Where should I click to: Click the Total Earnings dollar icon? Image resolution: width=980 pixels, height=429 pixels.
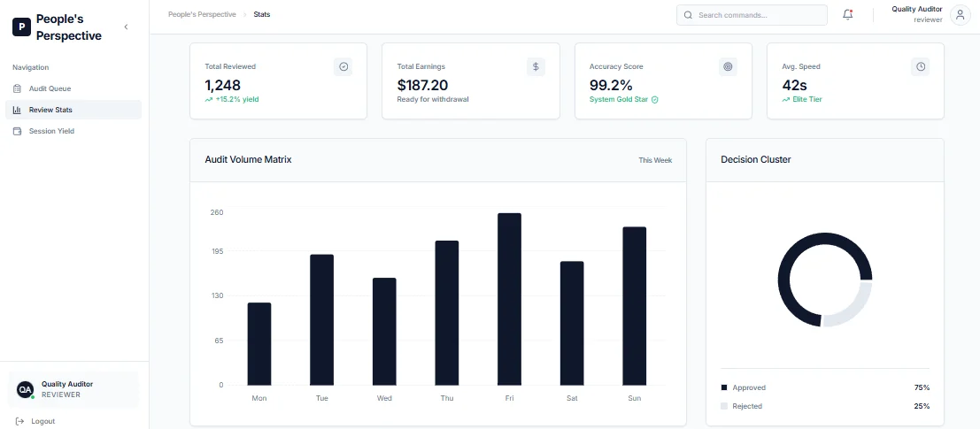coord(536,67)
